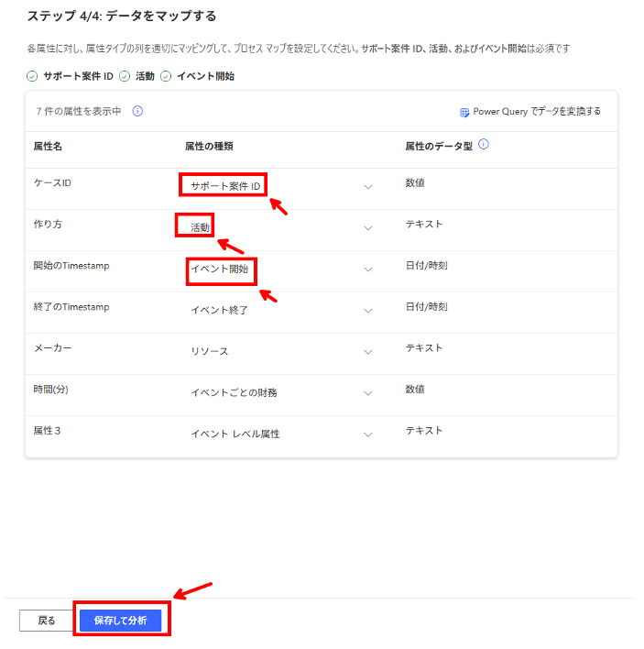
Task: Open the イベント終了 attribute type dropdown
Action: click(281, 311)
